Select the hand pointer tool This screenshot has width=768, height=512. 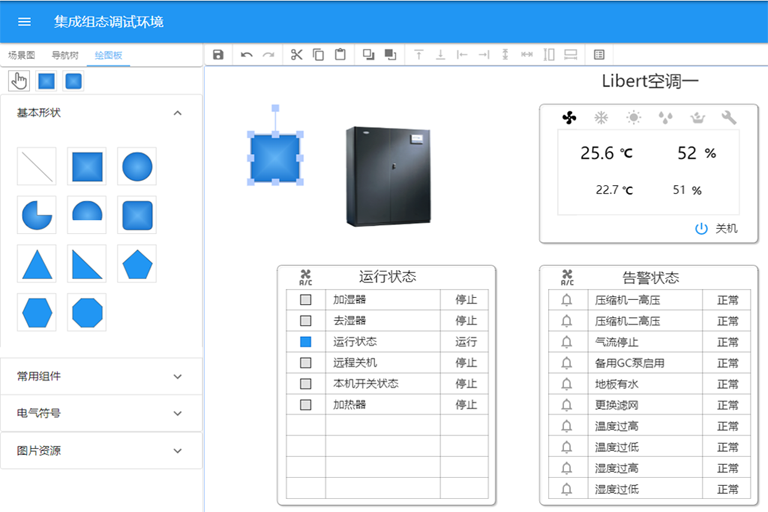coord(19,81)
